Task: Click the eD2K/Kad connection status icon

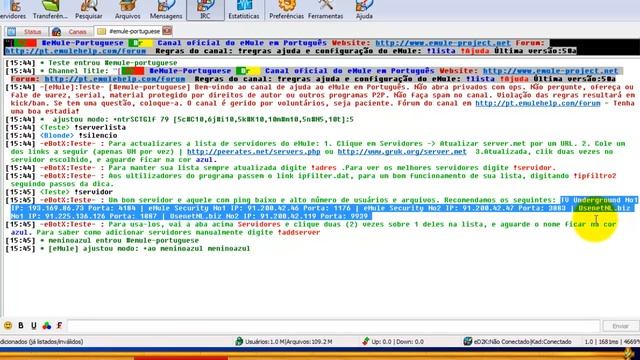Action: coord(468,341)
